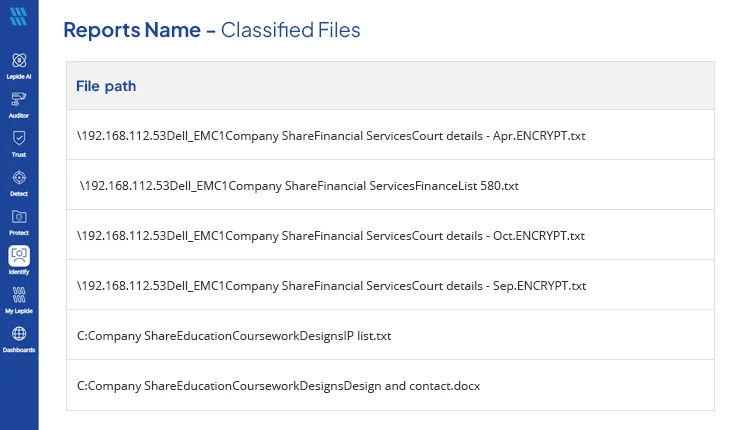
Task: Select the DesignsIP list.txt file path
Action: click(234, 336)
